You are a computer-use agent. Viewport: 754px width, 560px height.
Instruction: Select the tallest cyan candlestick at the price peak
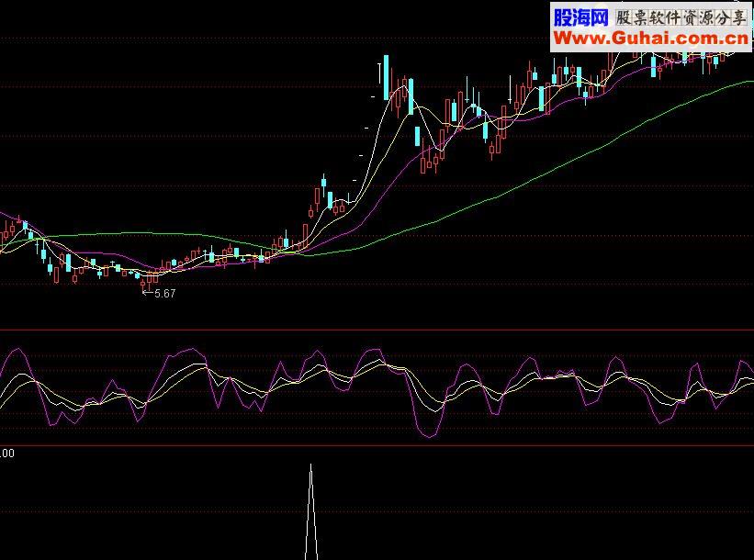(386, 77)
